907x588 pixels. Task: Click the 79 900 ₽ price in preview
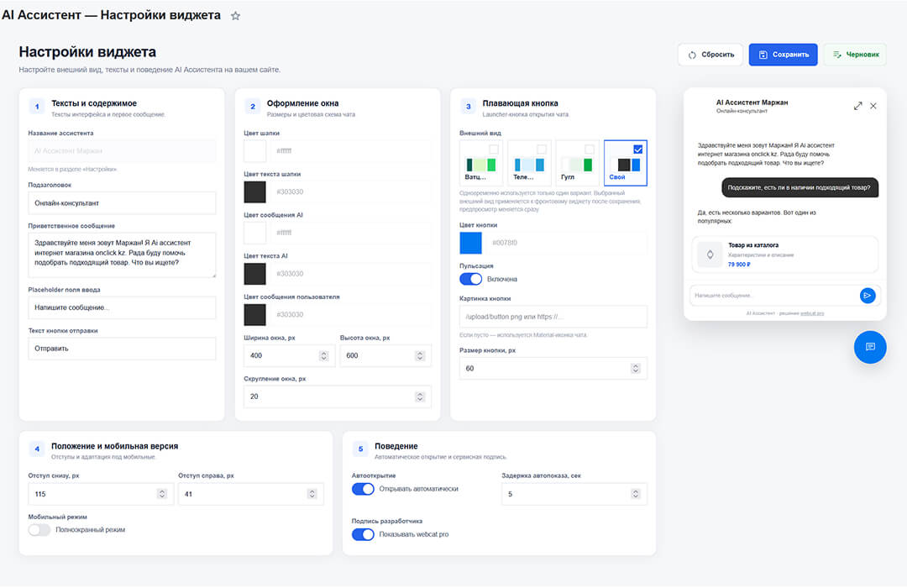(x=739, y=265)
